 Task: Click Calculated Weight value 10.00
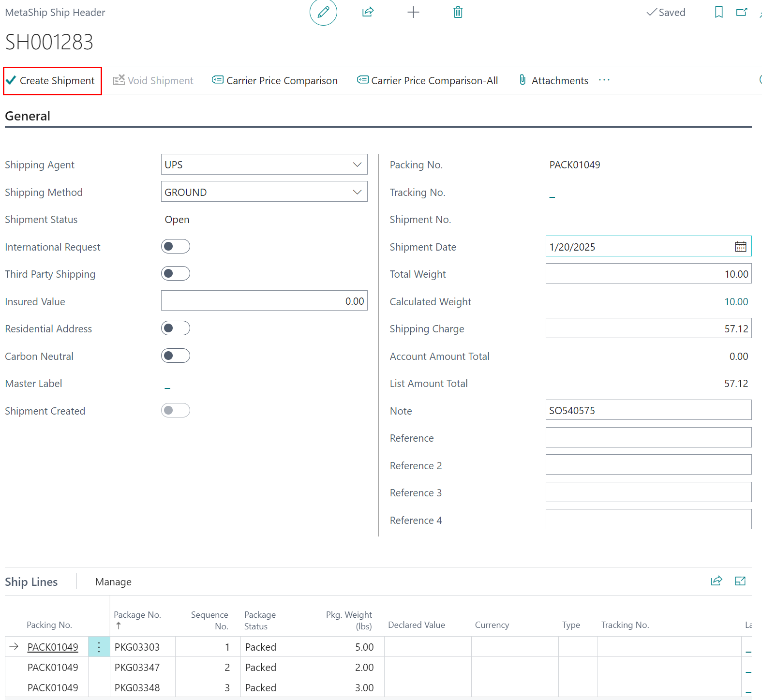736,301
